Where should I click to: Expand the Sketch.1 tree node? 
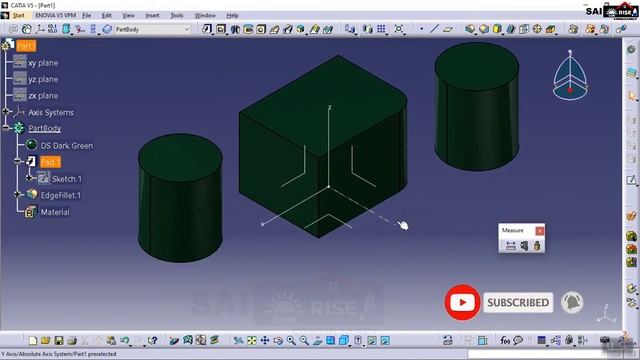point(29,178)
